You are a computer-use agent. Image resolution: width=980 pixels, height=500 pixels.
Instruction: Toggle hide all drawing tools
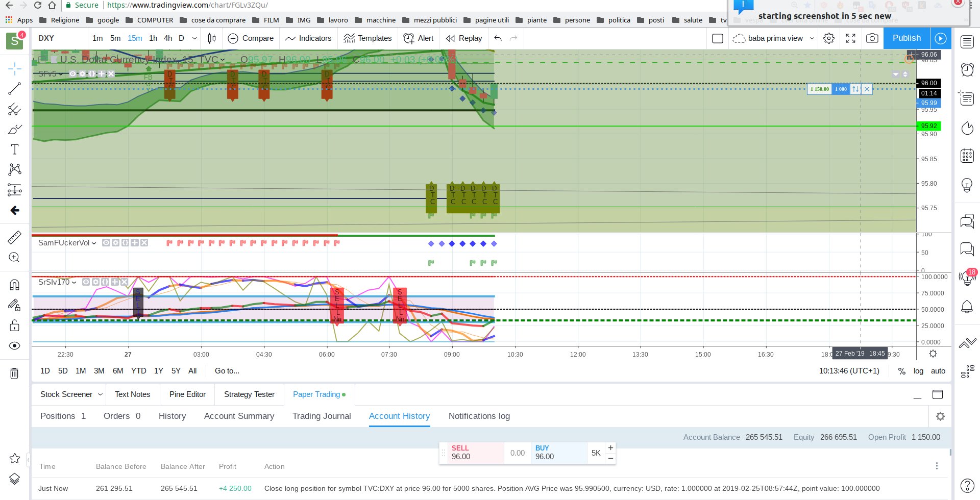pyautogui.click(x=14, y=346)
